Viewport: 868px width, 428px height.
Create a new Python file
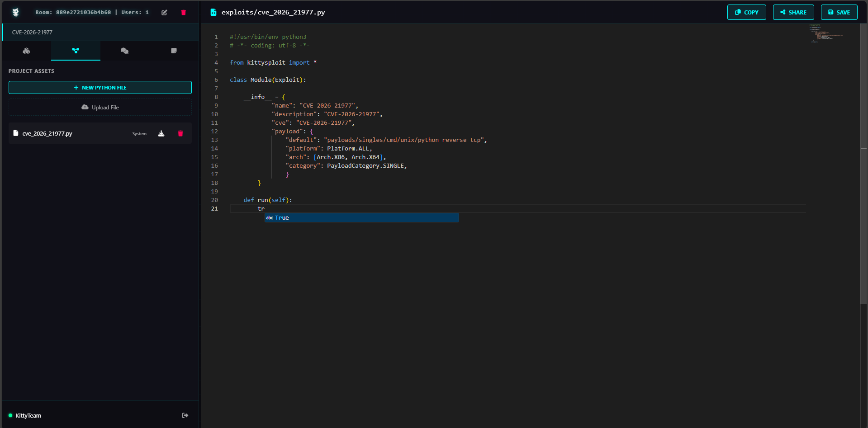coord(100,88)
